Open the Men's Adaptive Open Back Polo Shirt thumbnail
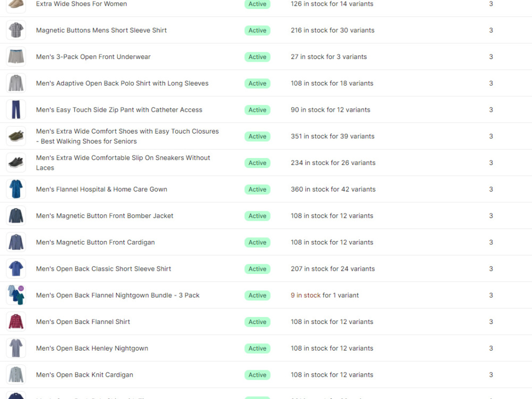532x399 pixels. [x=16, y=83]
